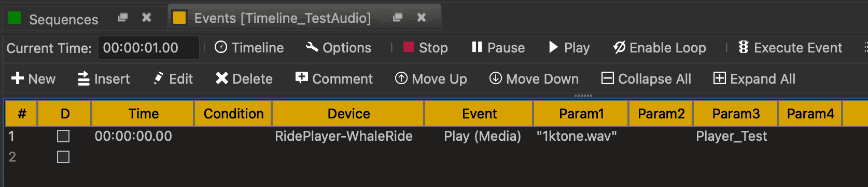Add a New event row
Image resolution: width=868 pixels, height=187 pixels.
coord(33,79)
